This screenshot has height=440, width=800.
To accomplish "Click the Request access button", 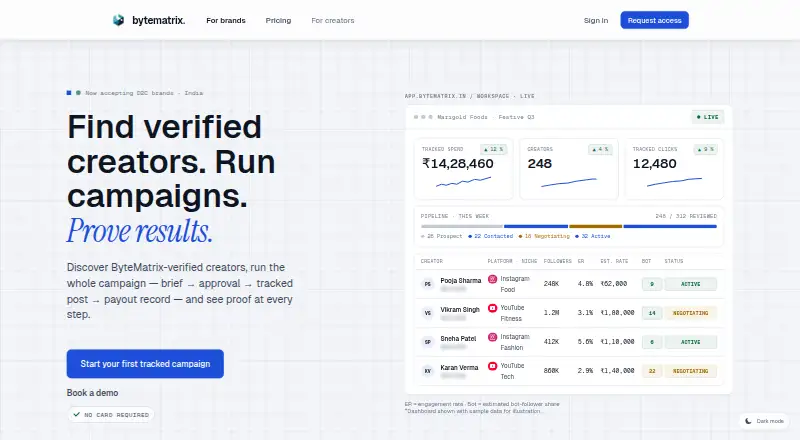I will click(655, 20).
